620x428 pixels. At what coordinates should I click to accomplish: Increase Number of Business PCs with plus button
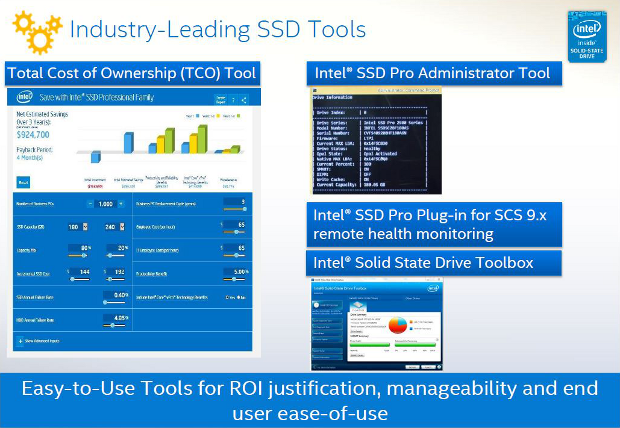[x=121, y=204]
